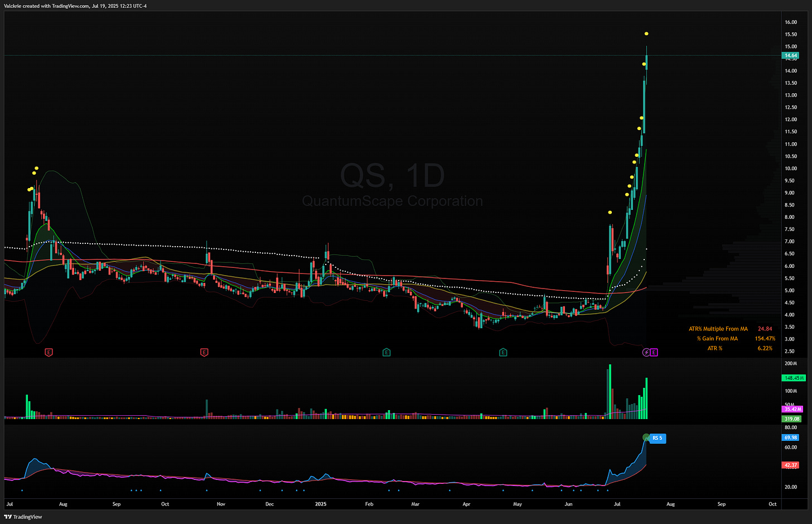The height and width of the screenshot is (524, 812).
Task: Open the red earnings marker just before Aug
Action: tap(49, 352)
